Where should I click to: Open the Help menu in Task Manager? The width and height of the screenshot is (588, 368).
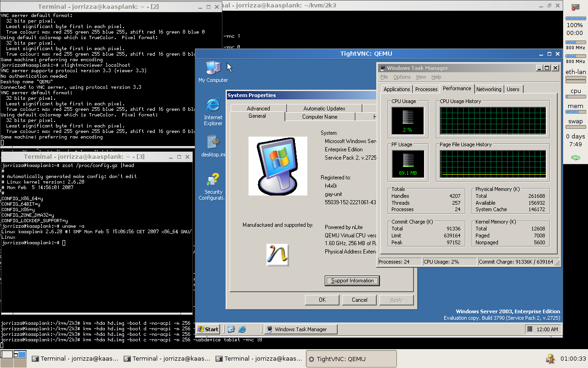(x=436, y=77)
